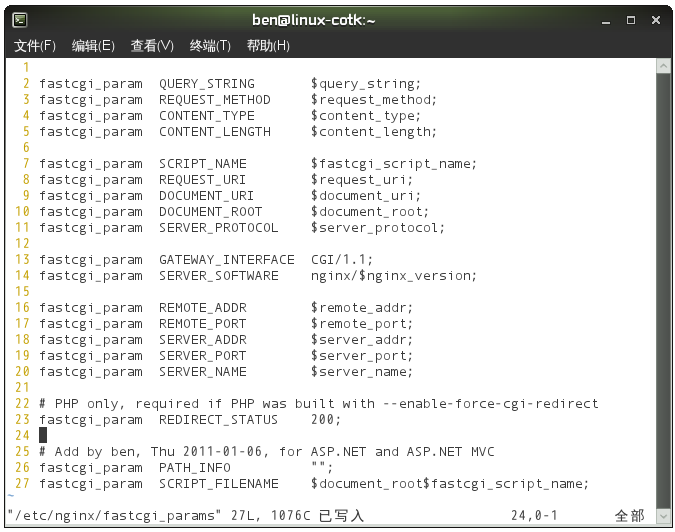Click the nginx/$nginx_version value
The image size is (675, 532).
[394, 276]
